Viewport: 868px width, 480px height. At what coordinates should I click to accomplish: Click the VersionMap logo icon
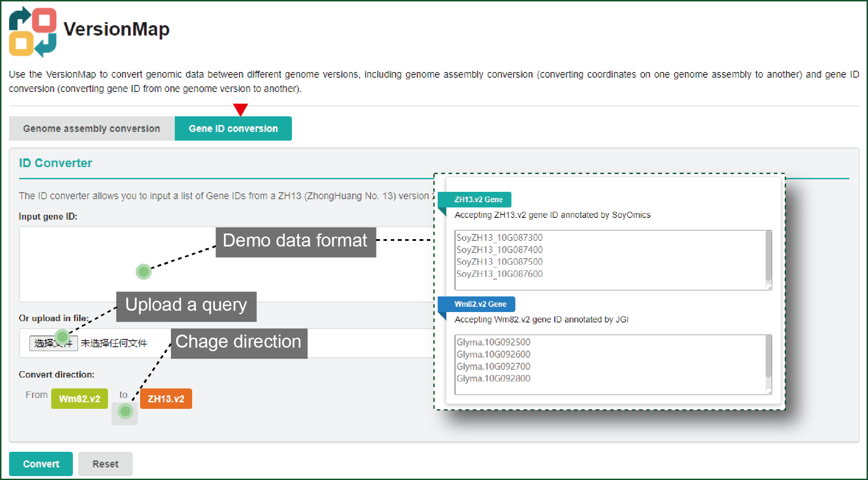coord(33,31)
